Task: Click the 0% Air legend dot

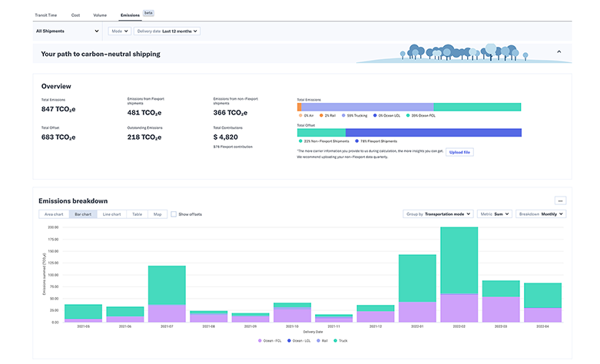Action: [x=300, y=115]
